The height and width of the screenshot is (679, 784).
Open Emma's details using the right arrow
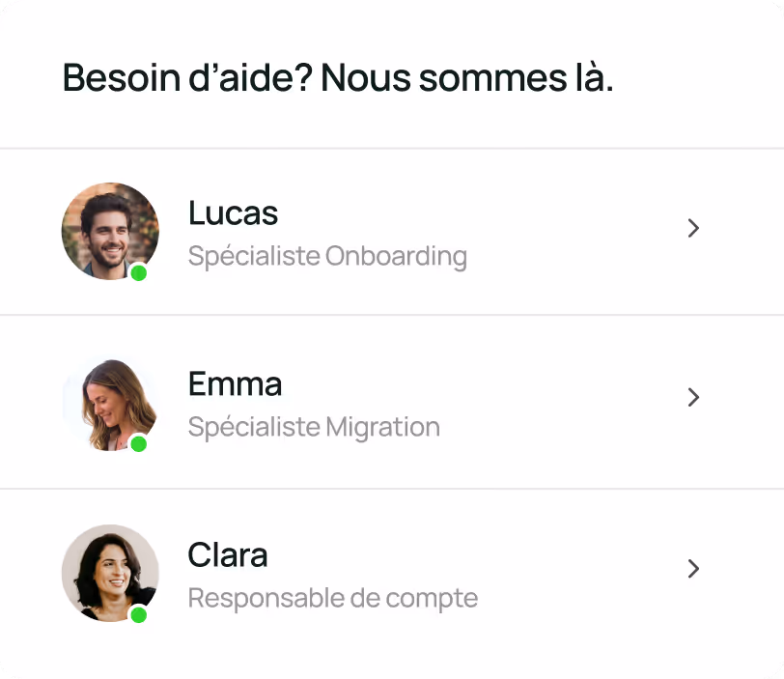[x=693, y=398]
